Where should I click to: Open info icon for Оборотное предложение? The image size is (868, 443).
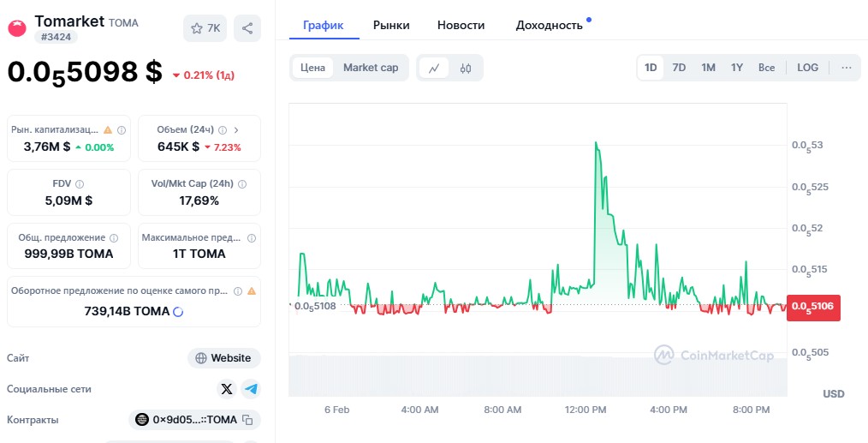[x=237, y=291]
